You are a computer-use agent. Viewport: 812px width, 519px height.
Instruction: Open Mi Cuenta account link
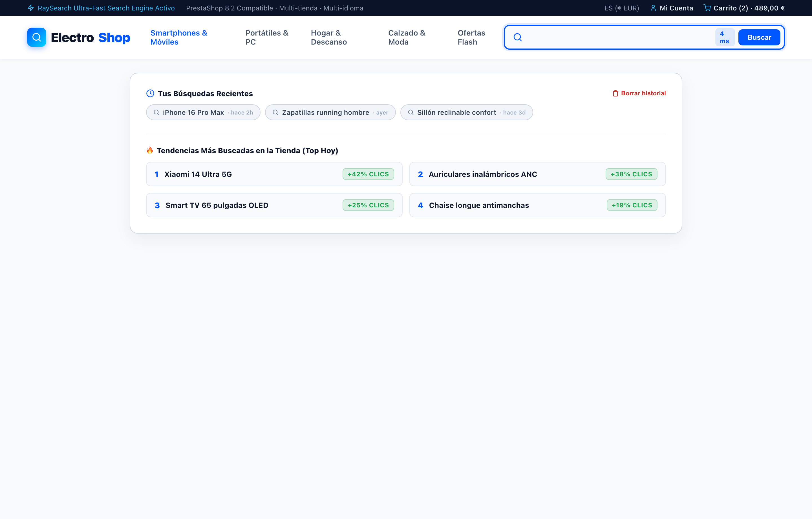(x=672, y=8)
